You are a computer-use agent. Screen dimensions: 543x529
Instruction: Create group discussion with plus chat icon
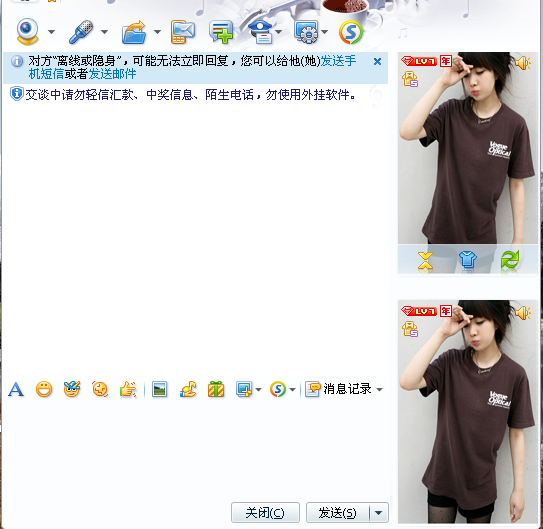click(x=221, y=32)
